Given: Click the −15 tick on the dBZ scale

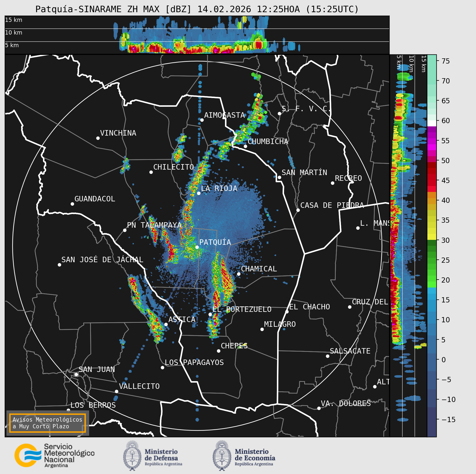Looking at the screenshot, I should 448,419.
